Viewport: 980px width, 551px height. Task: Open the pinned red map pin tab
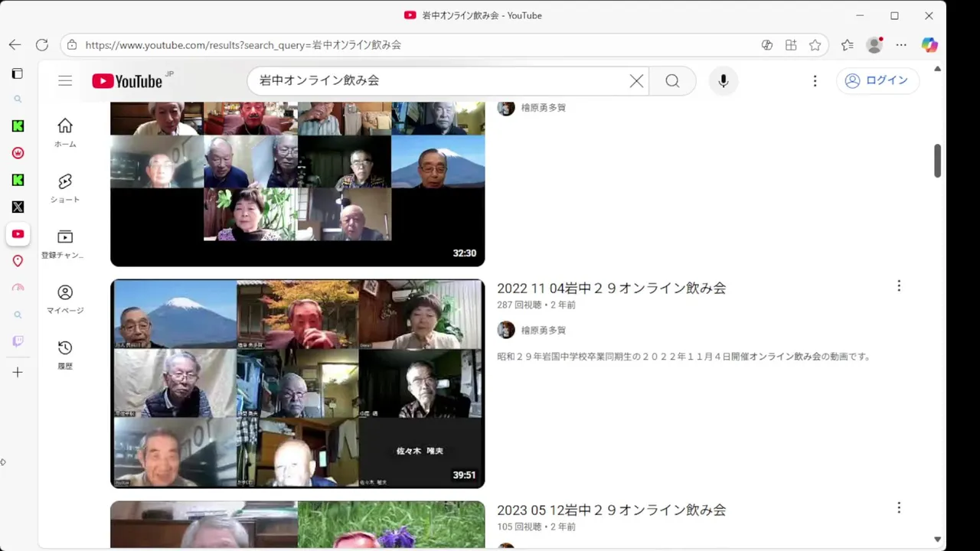tap(18, 261)
